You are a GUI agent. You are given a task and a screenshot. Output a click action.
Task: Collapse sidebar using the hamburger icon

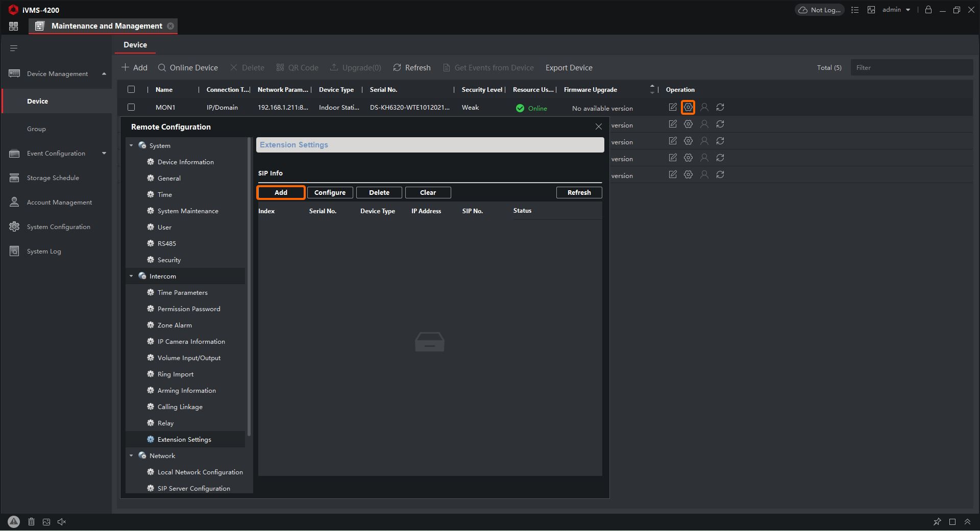[x=14, y=48]
